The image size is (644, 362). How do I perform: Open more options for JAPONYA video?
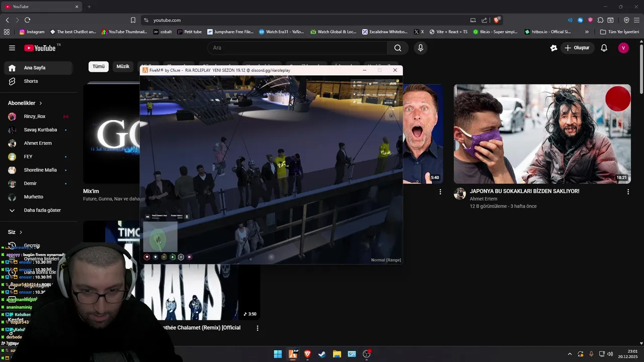click(x=628, y=192)
